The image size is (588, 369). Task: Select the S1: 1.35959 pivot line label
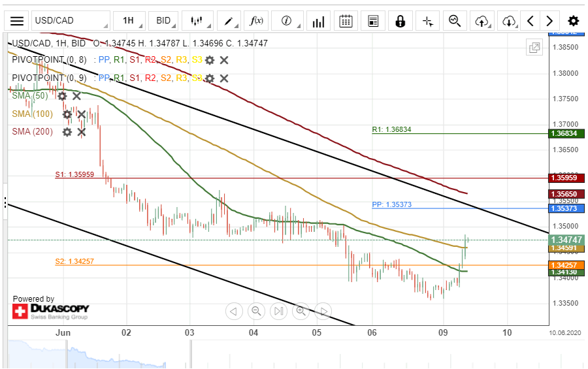coord(74,174)
